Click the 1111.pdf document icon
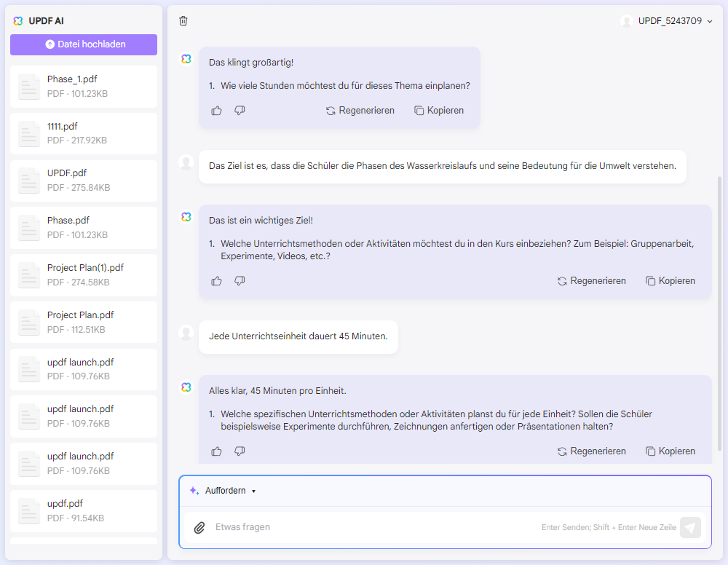The width and height of the screenshot is (728, 565). tap(29, 134)
